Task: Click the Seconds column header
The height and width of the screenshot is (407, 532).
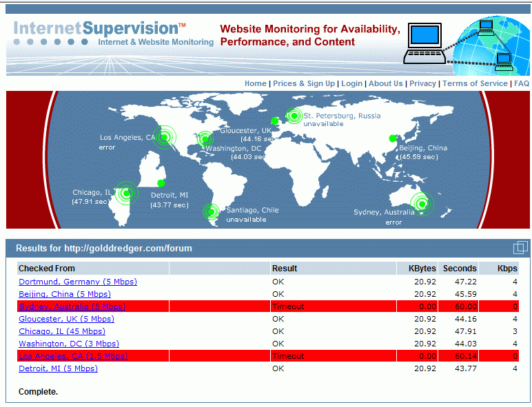Action: point(460,269)
